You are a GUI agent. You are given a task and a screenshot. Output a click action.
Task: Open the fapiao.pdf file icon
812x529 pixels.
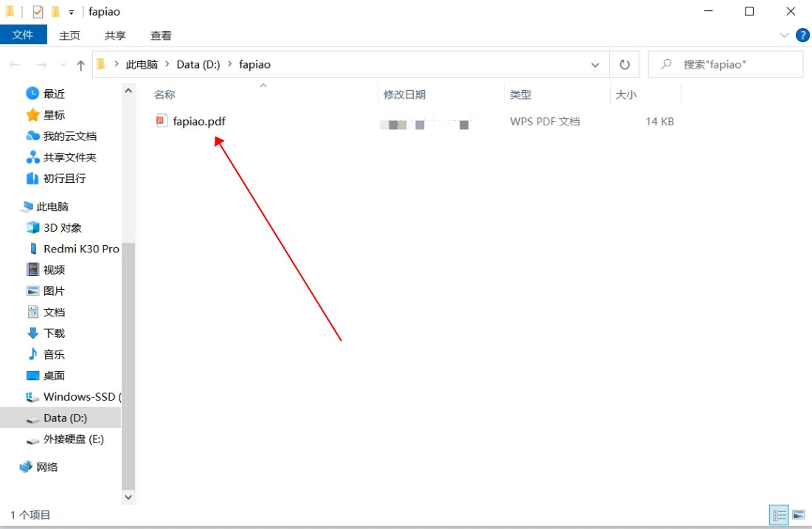[162, 121]
